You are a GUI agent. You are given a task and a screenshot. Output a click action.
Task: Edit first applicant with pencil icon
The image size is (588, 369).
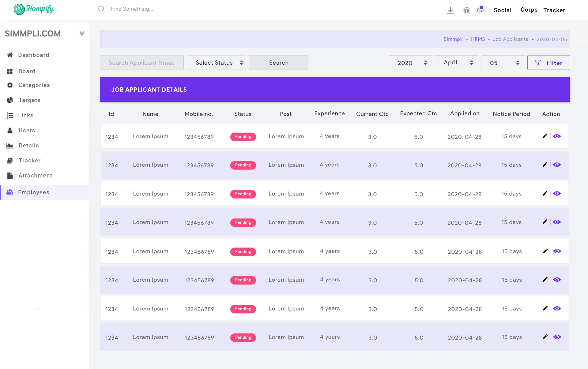pos(545,136)
